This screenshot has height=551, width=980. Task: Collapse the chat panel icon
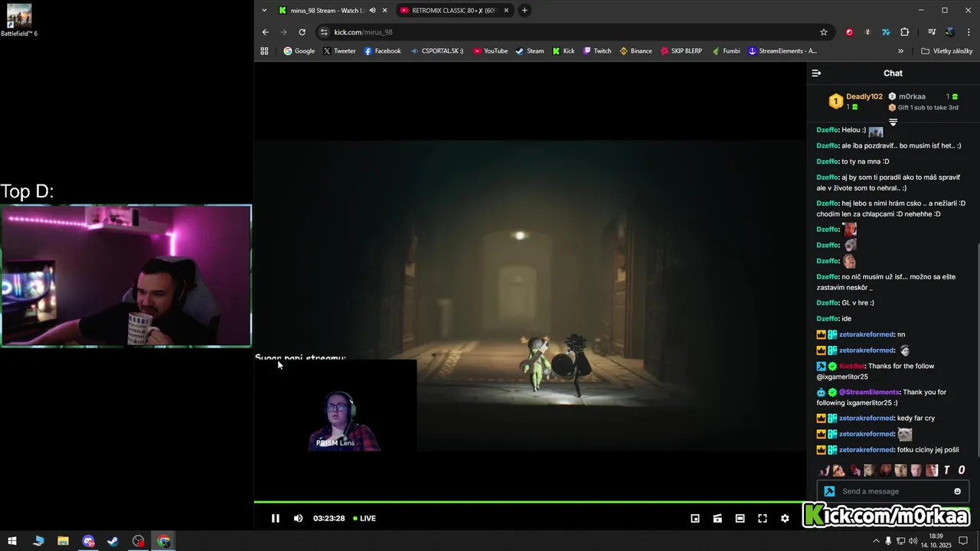pos(816,73)
